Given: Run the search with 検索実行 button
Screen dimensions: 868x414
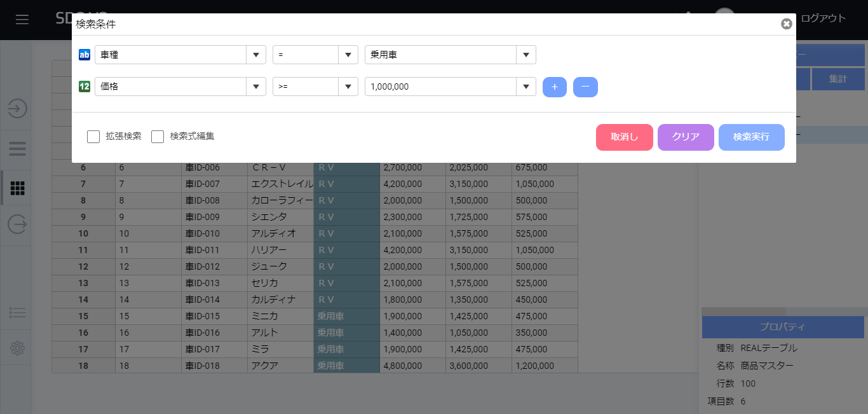Looking at the screenshot, I should tap(751, 137).
